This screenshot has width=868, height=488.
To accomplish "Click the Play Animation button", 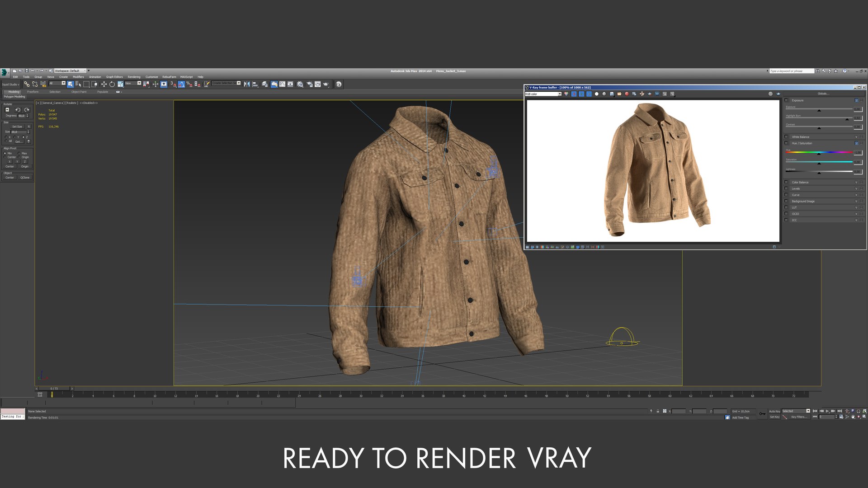I will [827, 411].
